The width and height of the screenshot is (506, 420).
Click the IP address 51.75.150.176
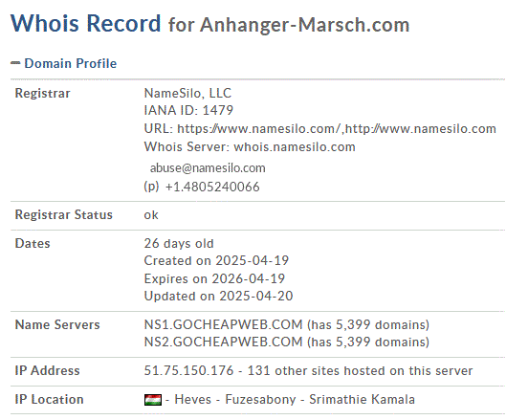click(188, 370)
